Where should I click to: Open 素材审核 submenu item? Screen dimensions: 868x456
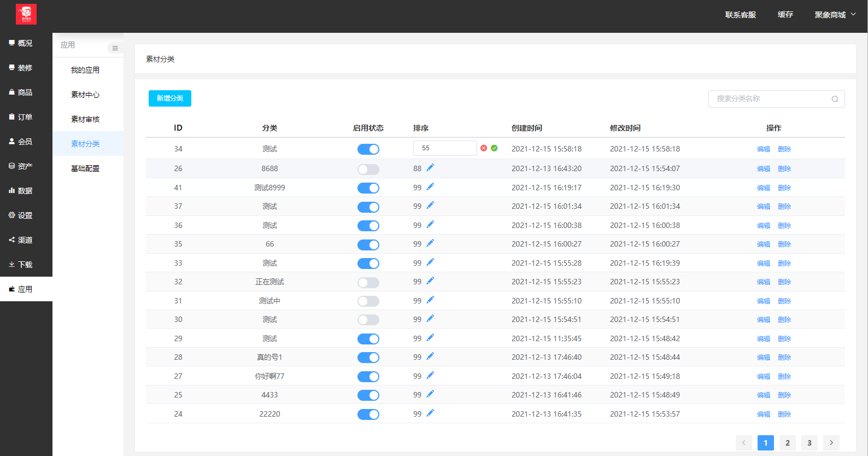tap(88, 119)
